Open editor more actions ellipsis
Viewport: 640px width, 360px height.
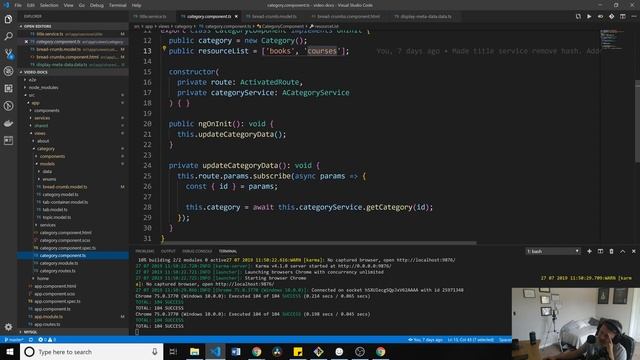(x=633, y=16)
